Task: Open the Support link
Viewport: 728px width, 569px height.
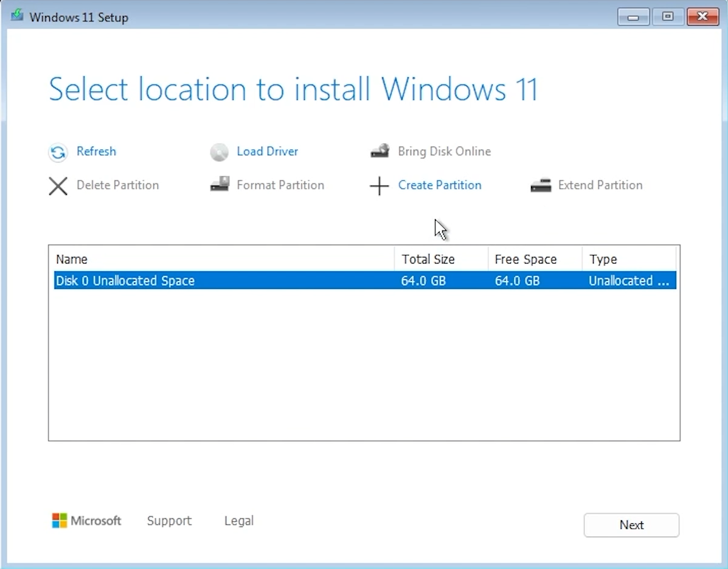Action: tap(169, 521)
